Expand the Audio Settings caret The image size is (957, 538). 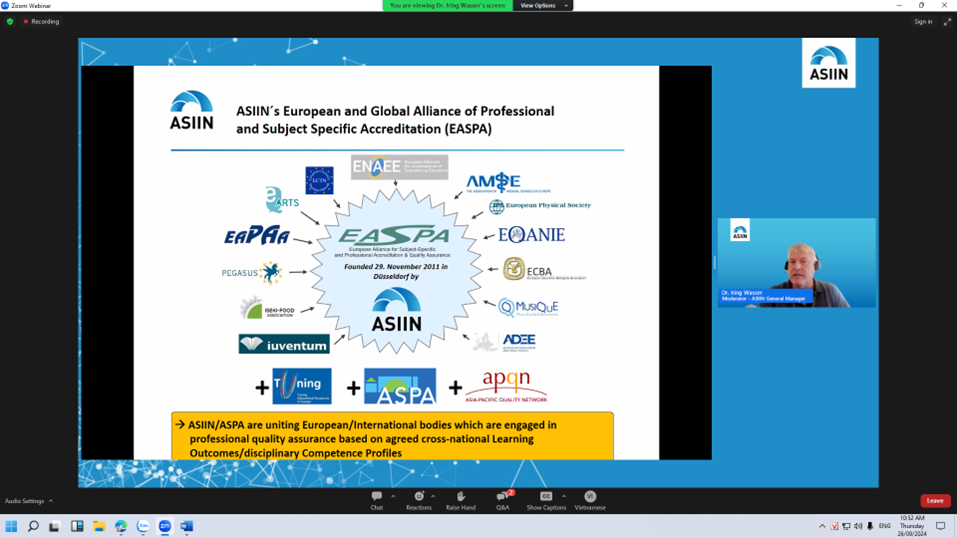pos(51,501)
